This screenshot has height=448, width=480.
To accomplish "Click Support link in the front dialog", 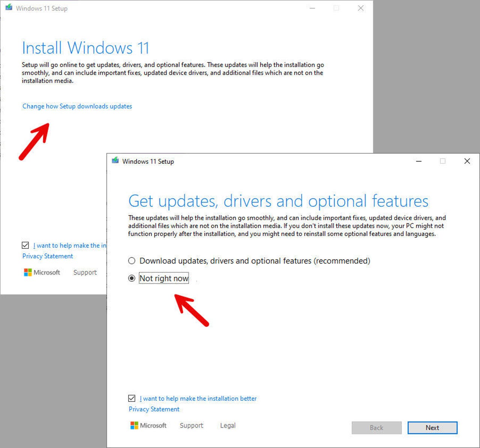I will pos(191,426).
